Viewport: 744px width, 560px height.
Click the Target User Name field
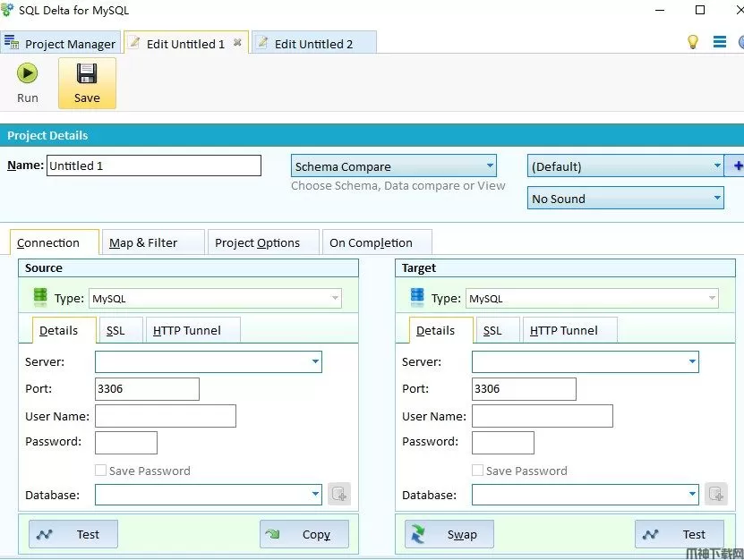coord(543,416)
